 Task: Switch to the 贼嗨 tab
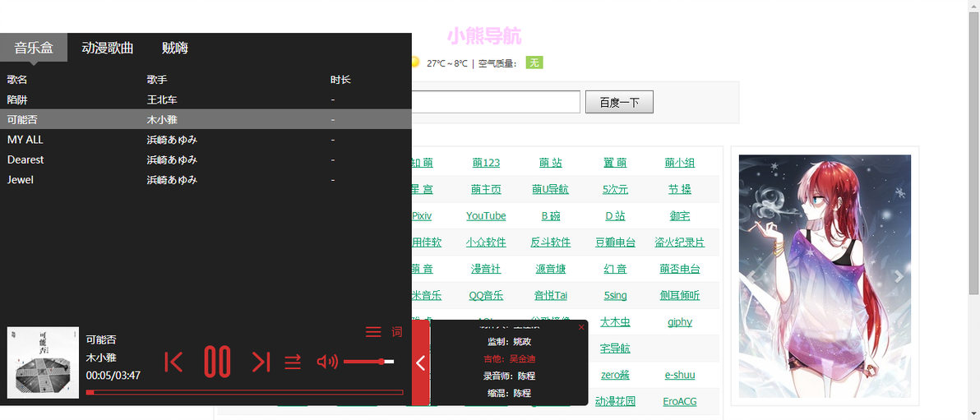coord(175,48)
